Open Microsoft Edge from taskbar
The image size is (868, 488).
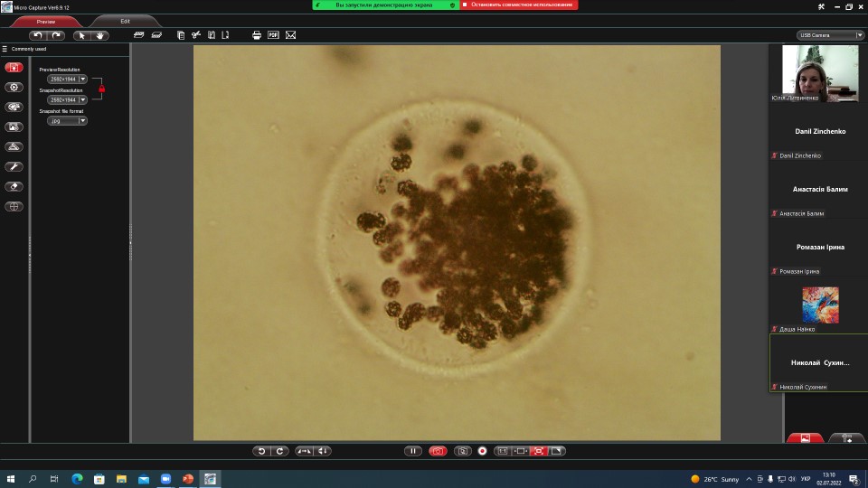(x=77, y=479)
